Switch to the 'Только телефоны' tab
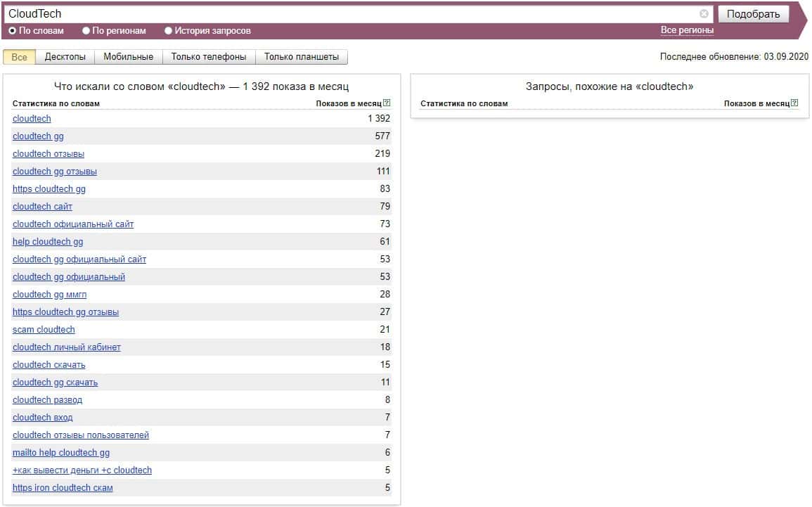Screen dimensions: 812x507 pyautogui.click(x=209, y=57)
